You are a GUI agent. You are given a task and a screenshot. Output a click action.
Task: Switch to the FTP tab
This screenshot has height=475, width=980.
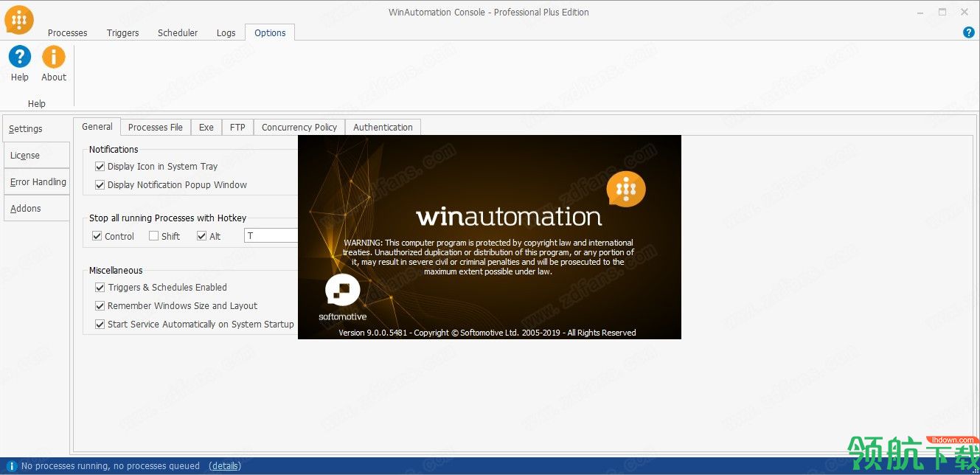tap(237, 128)
